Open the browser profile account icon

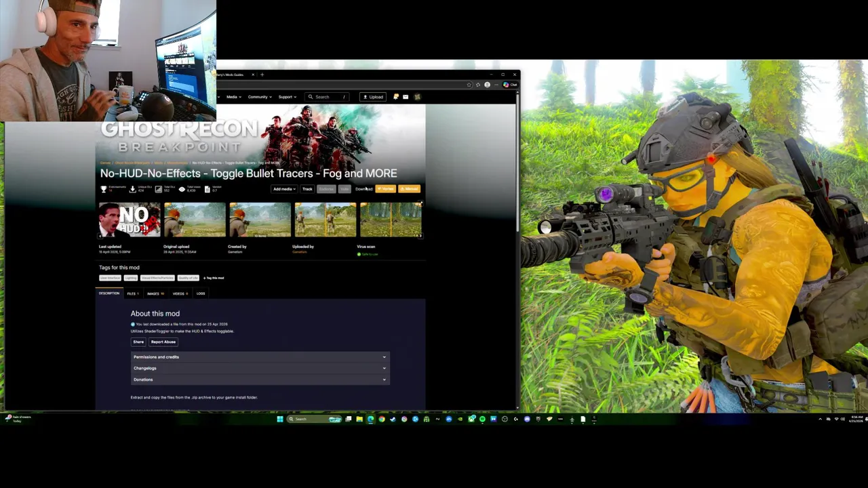(x=487, y=85)
